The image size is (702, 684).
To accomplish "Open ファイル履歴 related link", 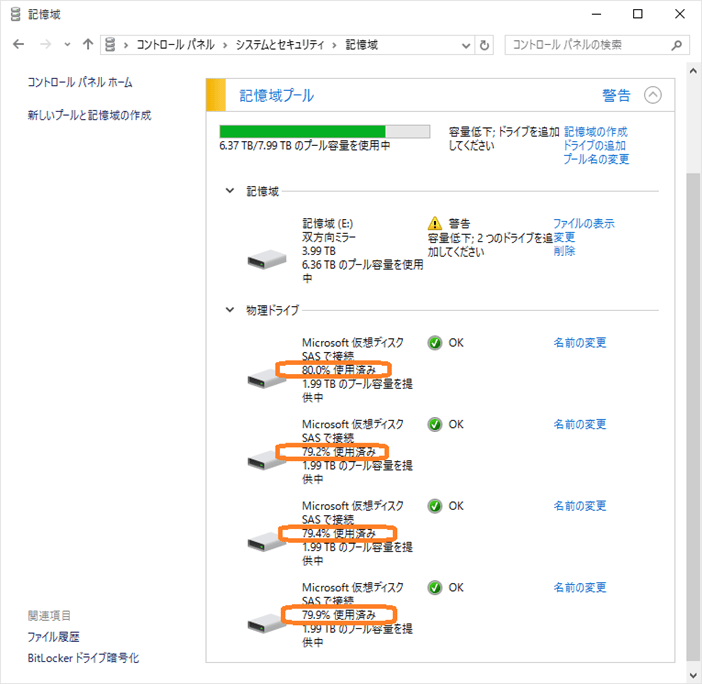I will coord(54,637).
